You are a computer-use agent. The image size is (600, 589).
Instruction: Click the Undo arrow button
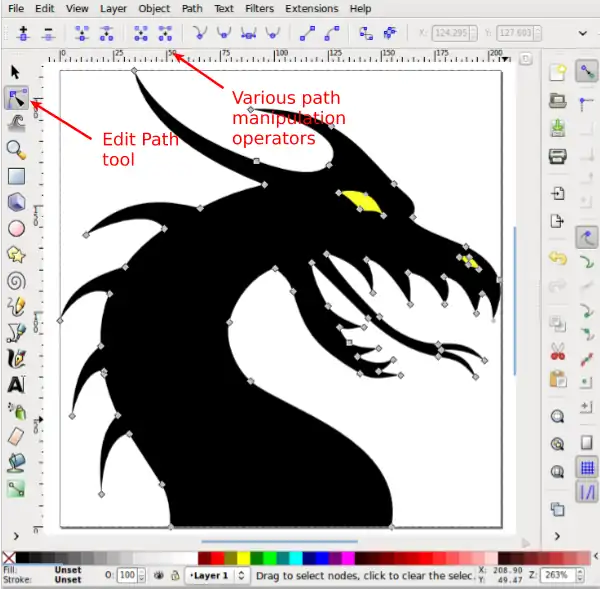pyautogui.click(x=558, y=259)
